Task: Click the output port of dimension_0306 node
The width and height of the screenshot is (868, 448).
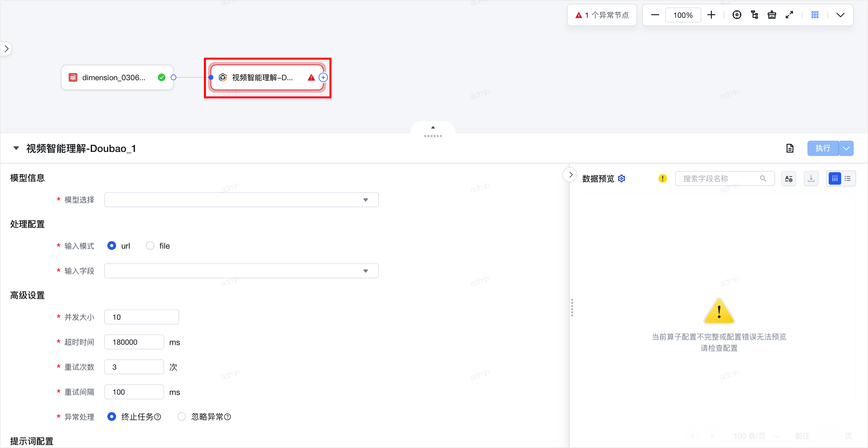Action: pos(173,77)
